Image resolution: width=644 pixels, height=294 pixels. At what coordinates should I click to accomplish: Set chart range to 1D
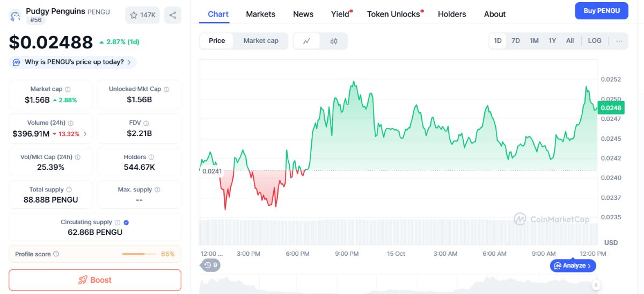498,41
